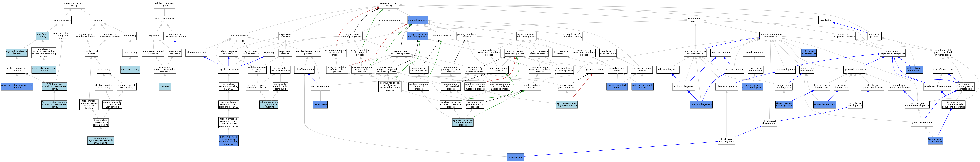Click the 'blood vessel morphogenesis' node
Image resolution: width=980 pixels, height=162 pixels.
727,141
